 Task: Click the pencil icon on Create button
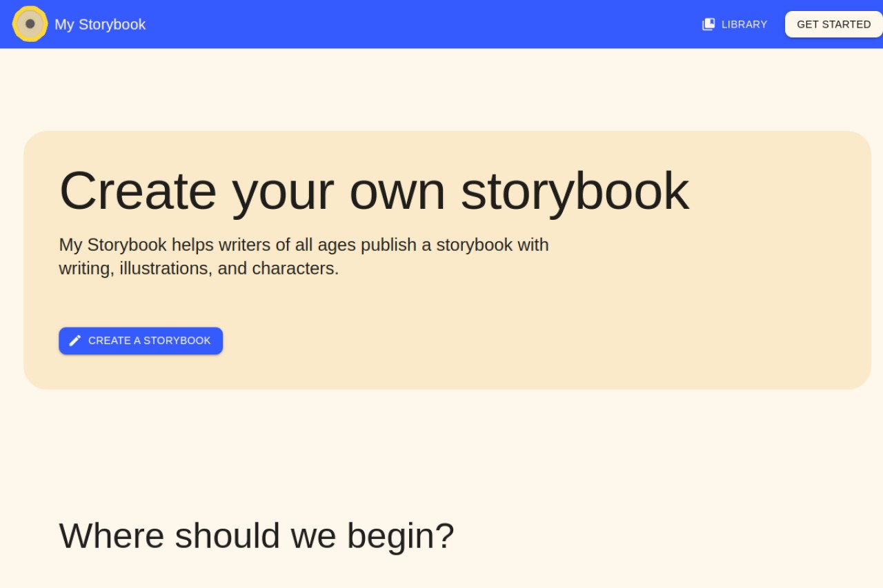75,341
